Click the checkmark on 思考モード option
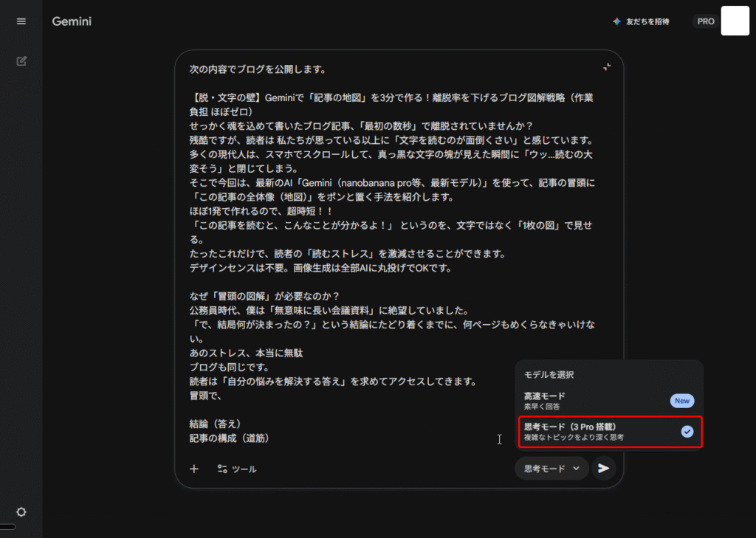Screen dimensions: 756x538 [x=687, y=432]
